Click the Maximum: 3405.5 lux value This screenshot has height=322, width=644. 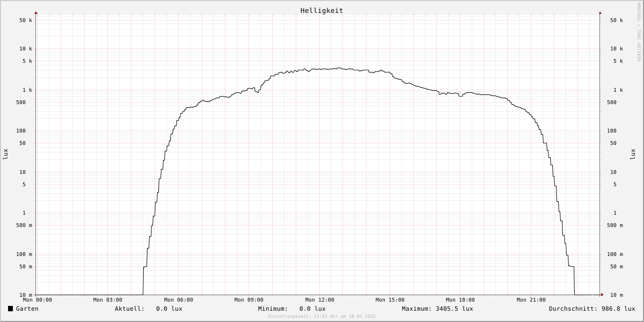pyautogui.click(x=437, y=309)
